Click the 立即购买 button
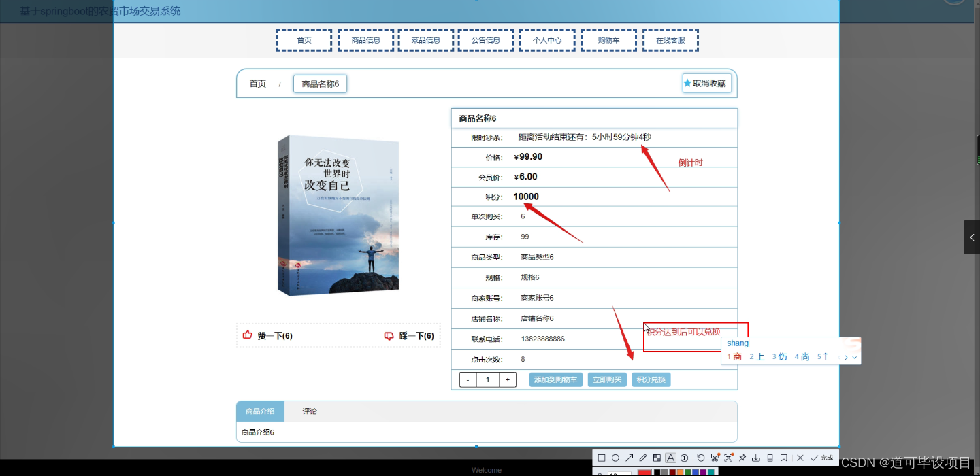Image resolution: width=980 pixels, height=476 pixels. pyautogui.click(x=606, y=379)
